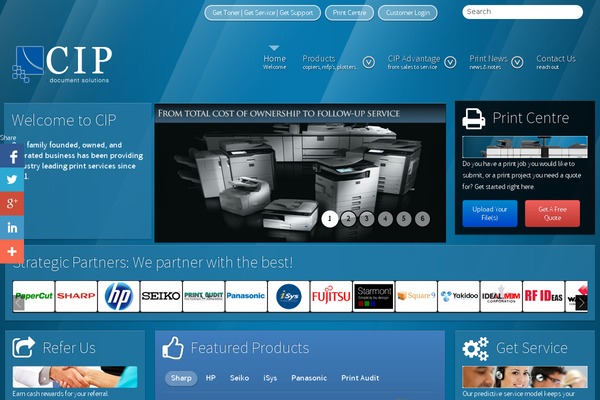Share page on Facebook
600x400 pixels.
(12, 156)
